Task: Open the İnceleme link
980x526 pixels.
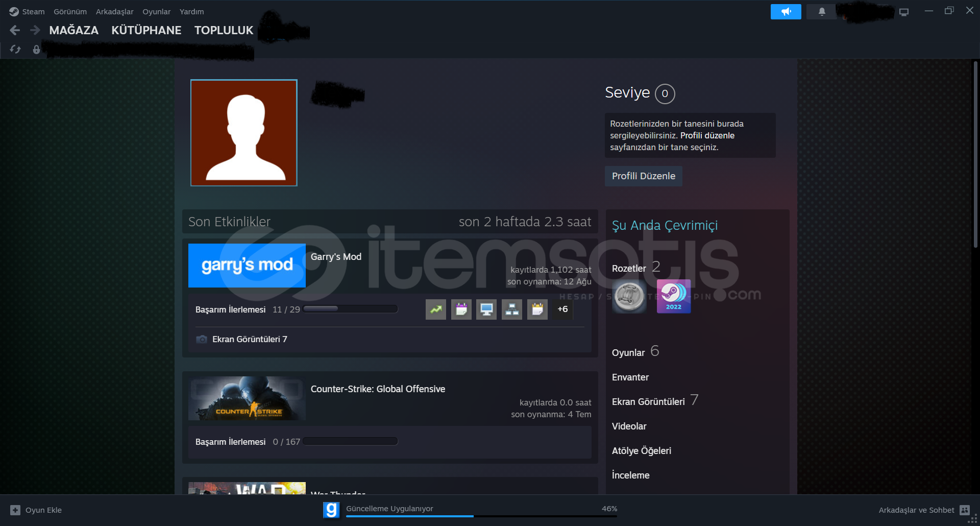Action: (630, 475)
